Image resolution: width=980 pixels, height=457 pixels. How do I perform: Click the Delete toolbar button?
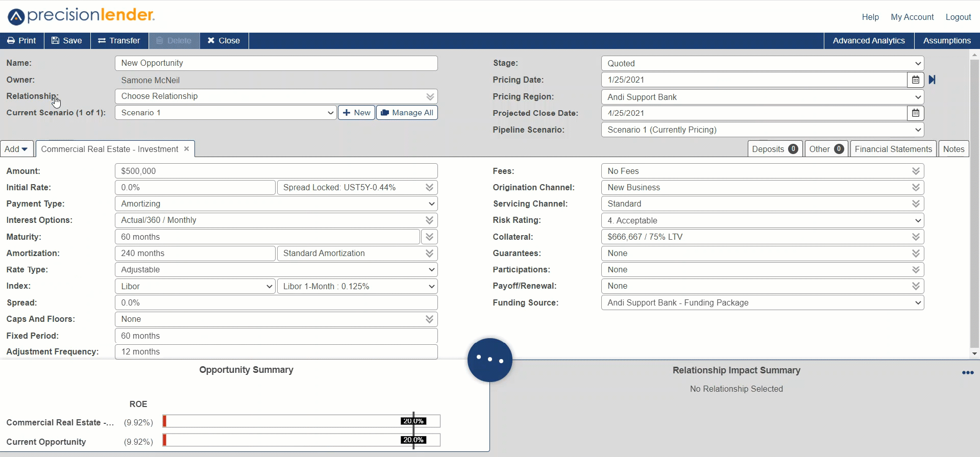click(x=174, y=41)
